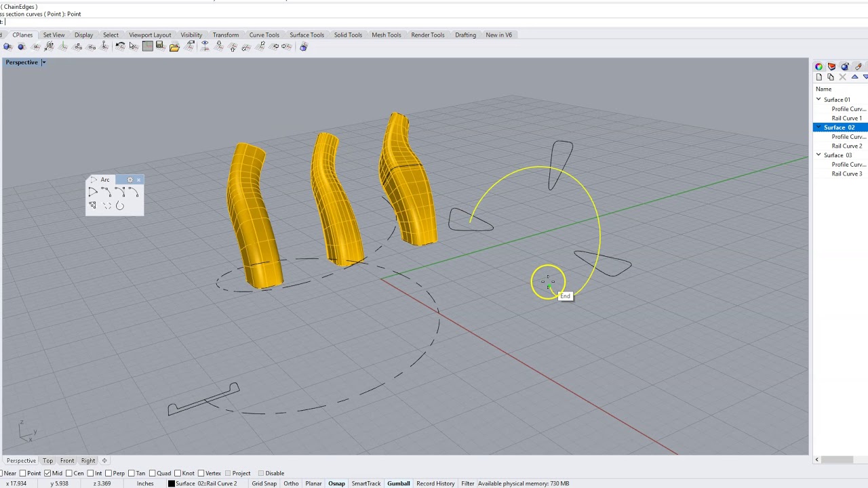Screen dimensions: 868x488
Task: Collapse the Surface 03 layer
Action: [x=818, y=155]
